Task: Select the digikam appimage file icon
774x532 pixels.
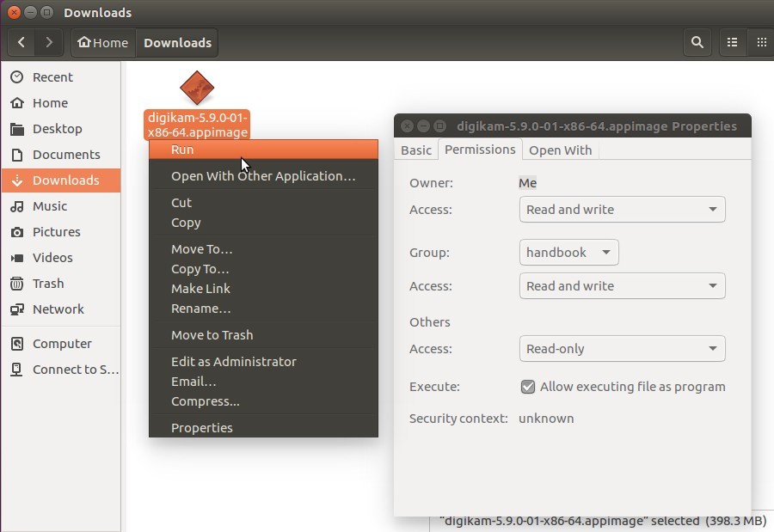Action: click(197, 88)
